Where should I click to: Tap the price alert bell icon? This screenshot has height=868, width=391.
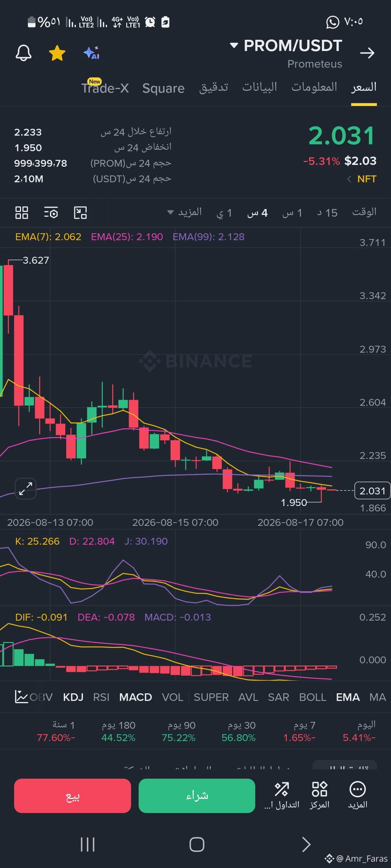pyautogui.click(x=24, y=53)
